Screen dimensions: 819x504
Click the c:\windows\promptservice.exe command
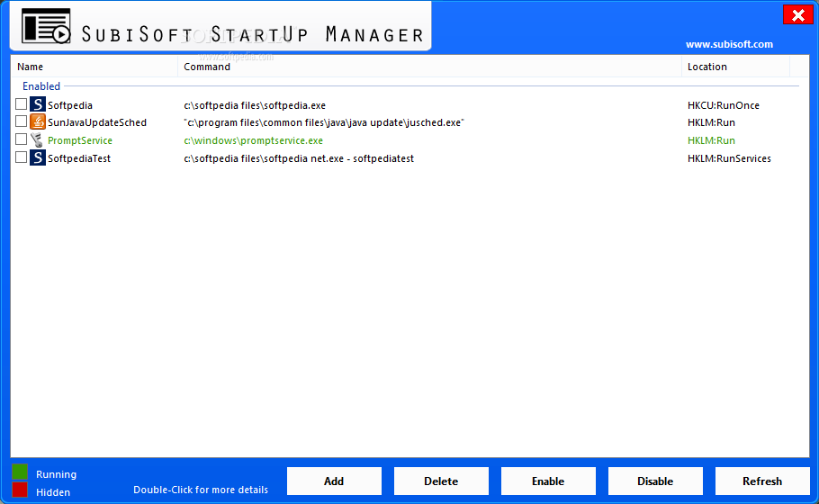(253, 140)
